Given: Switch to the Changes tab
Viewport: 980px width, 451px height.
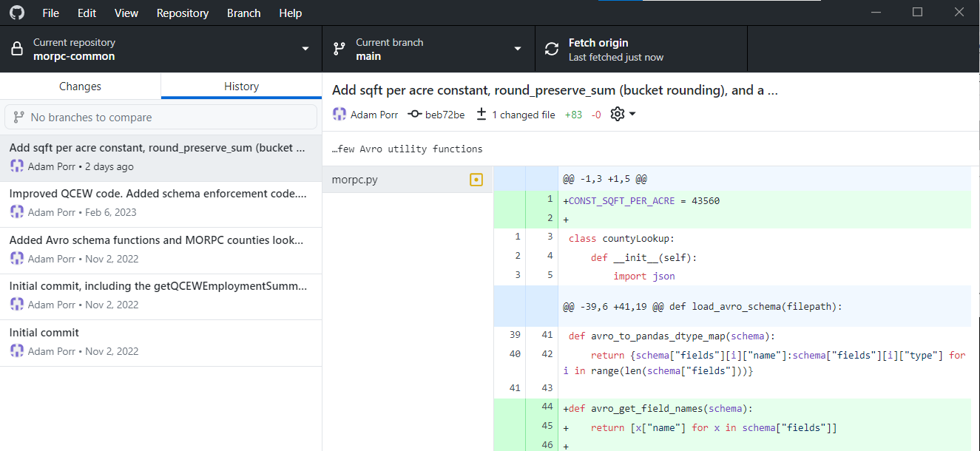Looking at the screenshot, I should pyautogui.click(x=80, y=86).
